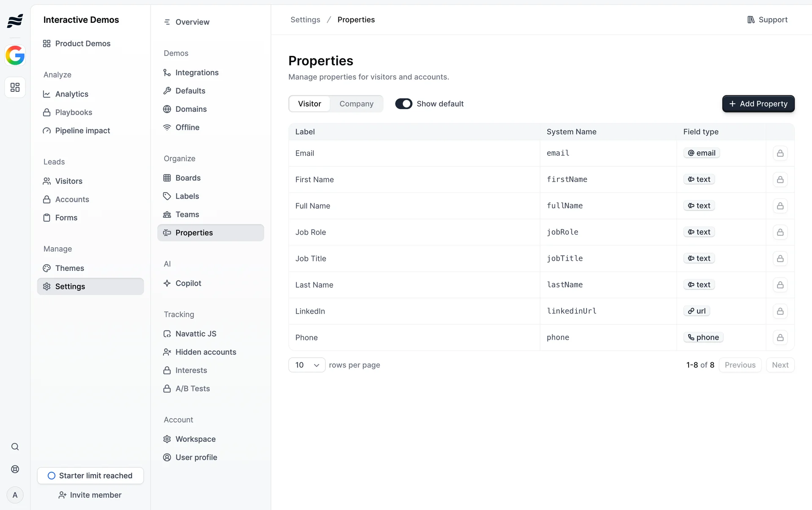Click the search magnifier icon

15,447
